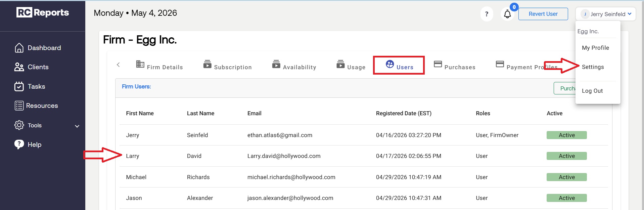The width and height of the screenshot is (644, 210).
Task: Click Active status for Jason Alexander
Action: pos(566,198)
